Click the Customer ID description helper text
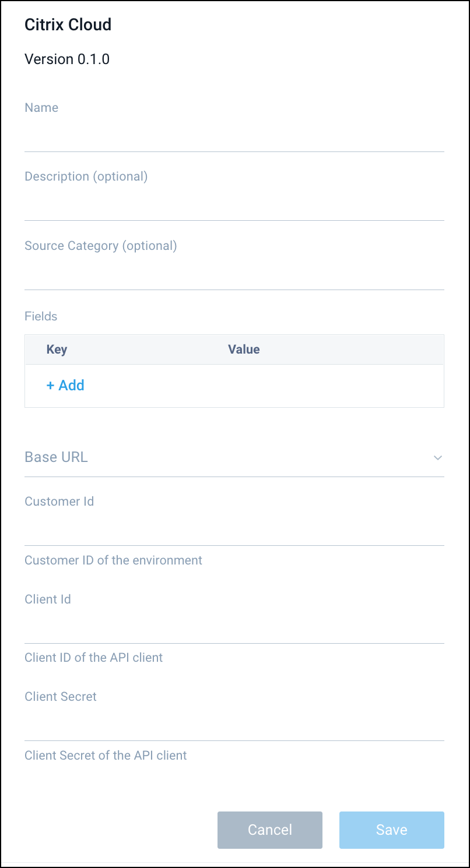This screenshot has width=470, height=868. 113,560
